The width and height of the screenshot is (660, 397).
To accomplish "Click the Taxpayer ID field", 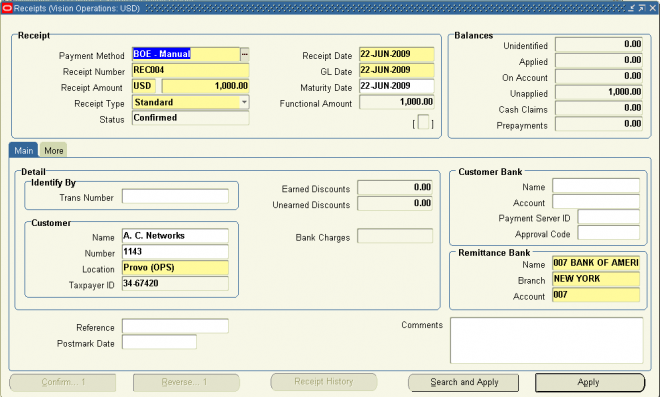I will (x=175, y=284).
